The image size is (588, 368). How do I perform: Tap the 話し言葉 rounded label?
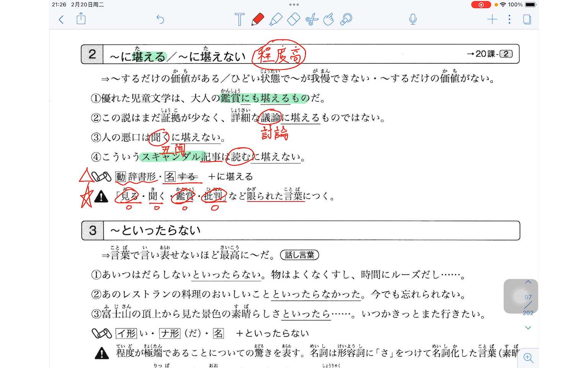point(299,255)
